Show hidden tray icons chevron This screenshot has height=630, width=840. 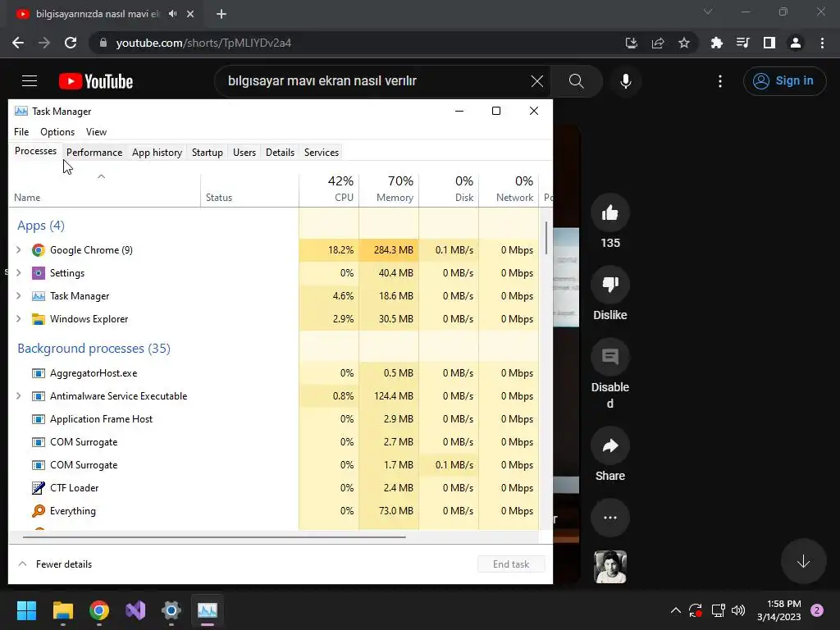pos(676,610)
